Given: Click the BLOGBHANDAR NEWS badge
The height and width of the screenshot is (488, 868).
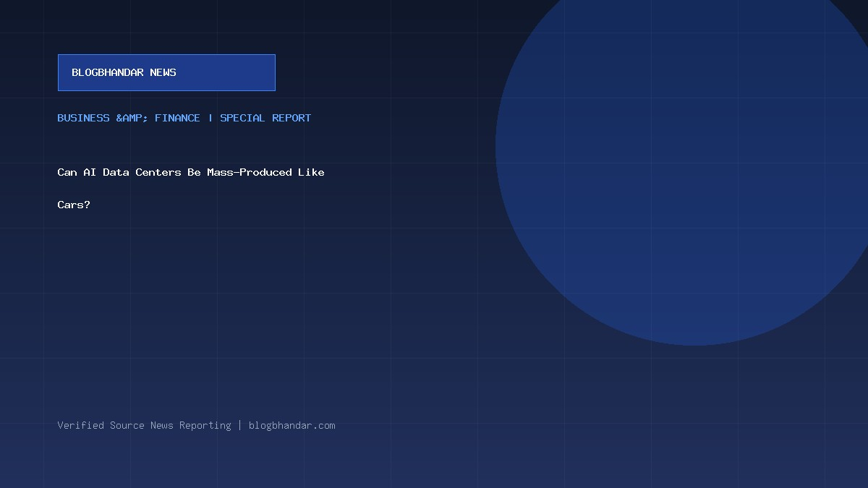Looking at the screenshot, I should (166, 72).
